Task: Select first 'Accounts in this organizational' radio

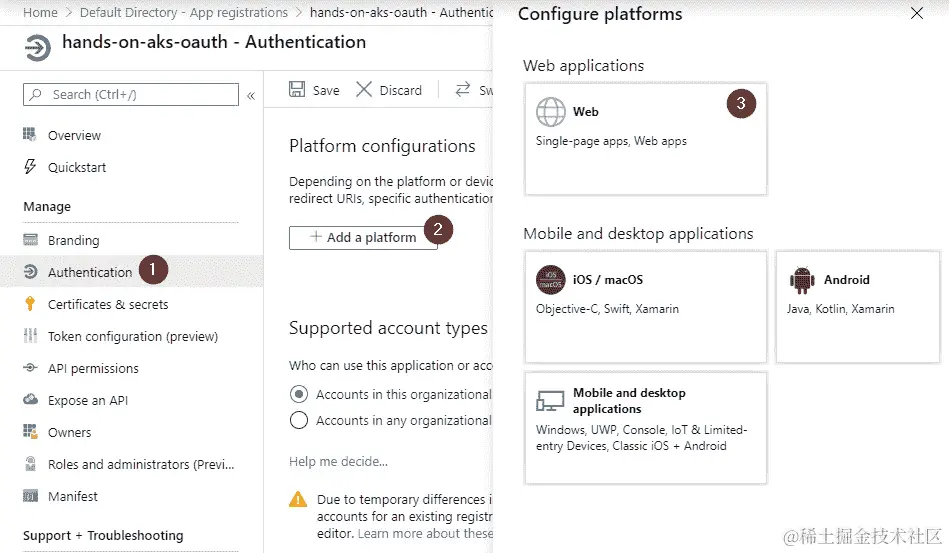Action: (x=298, y=394)
